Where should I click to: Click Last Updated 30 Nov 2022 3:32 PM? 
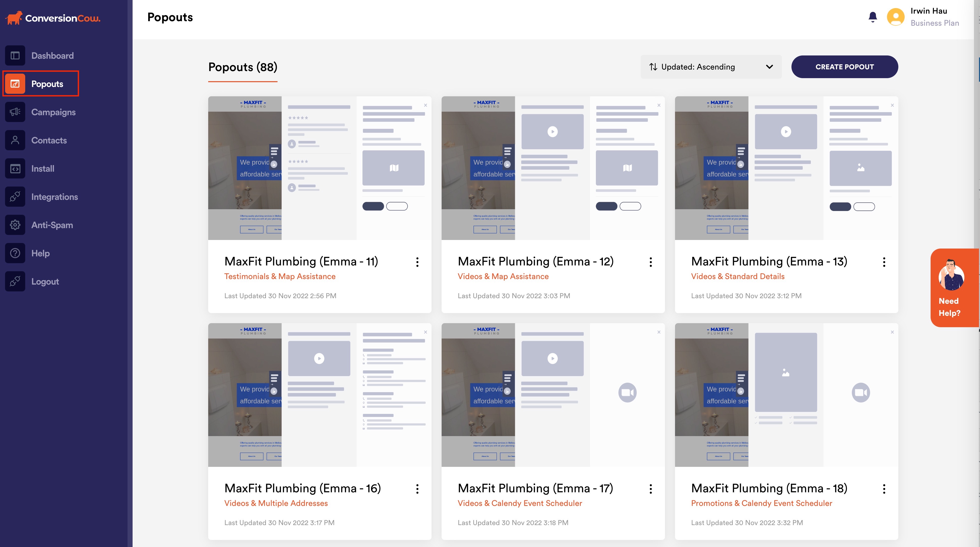[747, 523]
